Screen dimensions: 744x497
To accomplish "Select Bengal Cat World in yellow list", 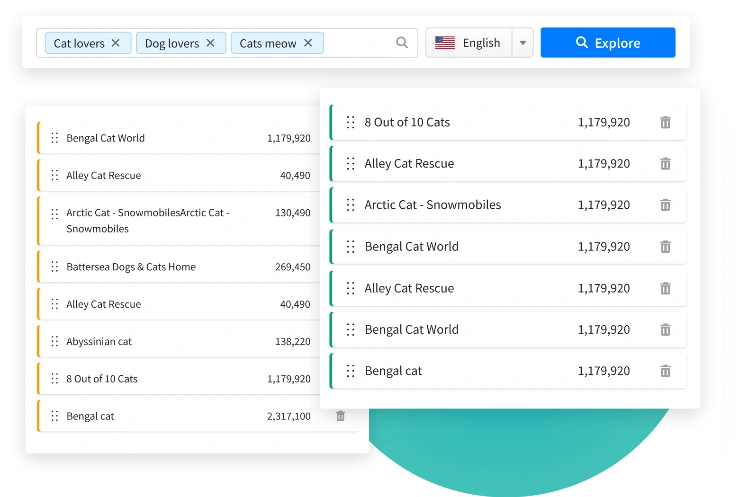I will 105,138.
